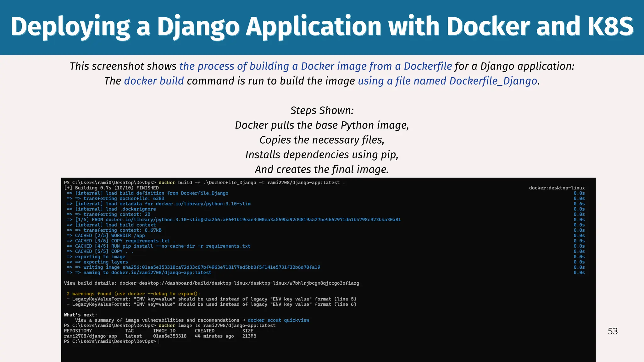Image resolution: width=644 pixels, height=362 pixels.
Task: Click the blue 'Dockerfile_Django' file name text
Action: coord(493,81)
